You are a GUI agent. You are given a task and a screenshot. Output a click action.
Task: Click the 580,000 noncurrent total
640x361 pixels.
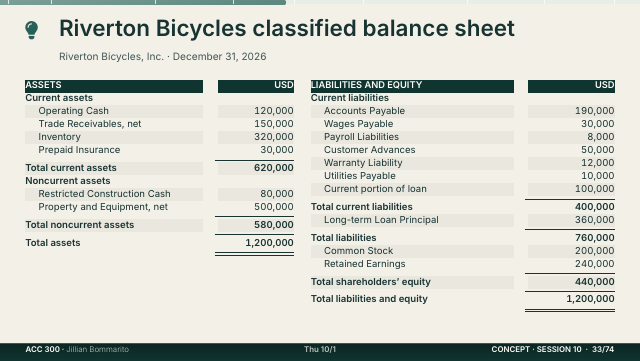(x=274, y=225)
